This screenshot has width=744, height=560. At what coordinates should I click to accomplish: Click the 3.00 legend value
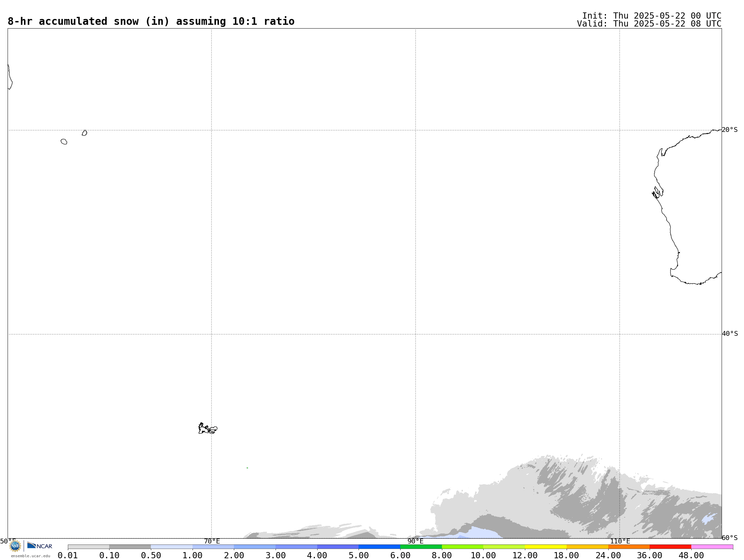coord(276,556)
